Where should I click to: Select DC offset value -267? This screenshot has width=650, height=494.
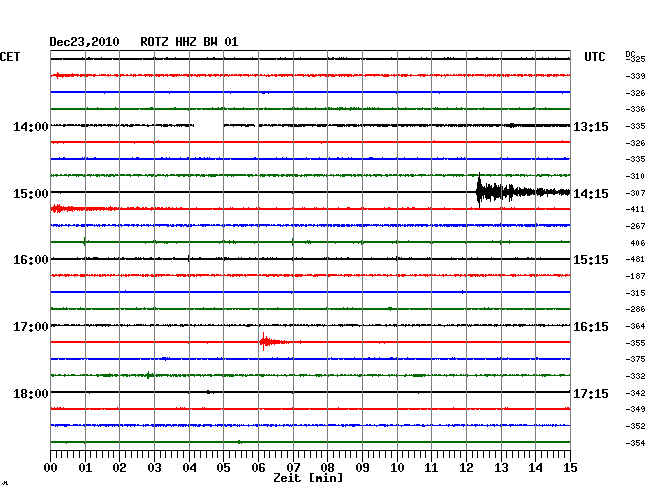click(x=635, y=226)
